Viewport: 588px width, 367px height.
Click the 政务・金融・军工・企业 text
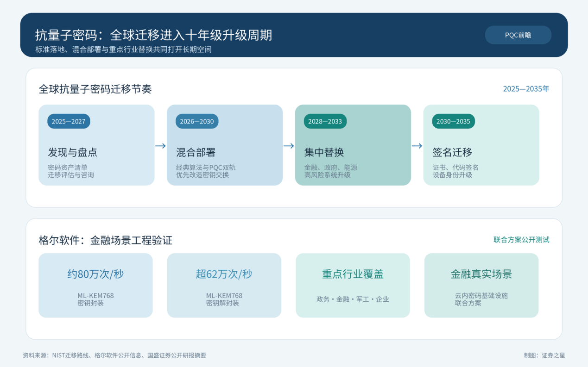pos(353,299)
